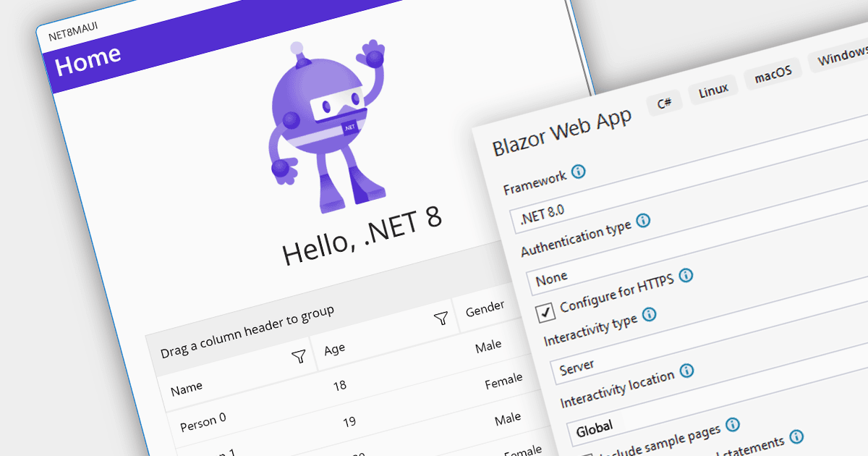Open the Age column filter icon
Image resolution: width=868 pixels, height=456 pixels.
pos(441,318)
